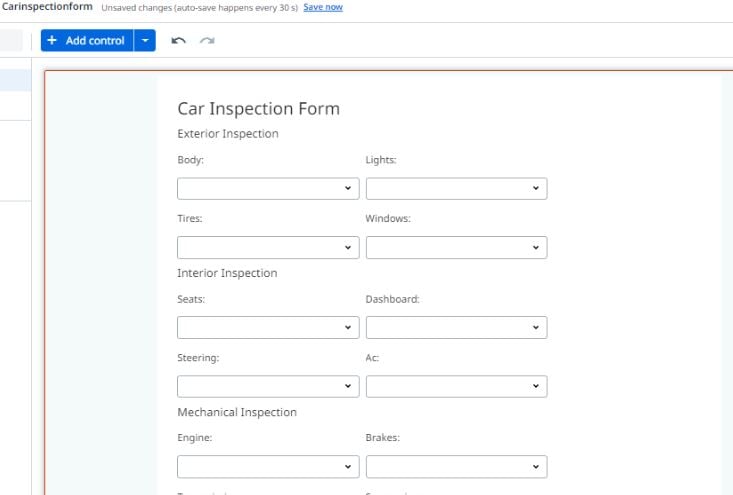
Task: Open the Add control split-button arrow
Action: click(x=145, y=41)
